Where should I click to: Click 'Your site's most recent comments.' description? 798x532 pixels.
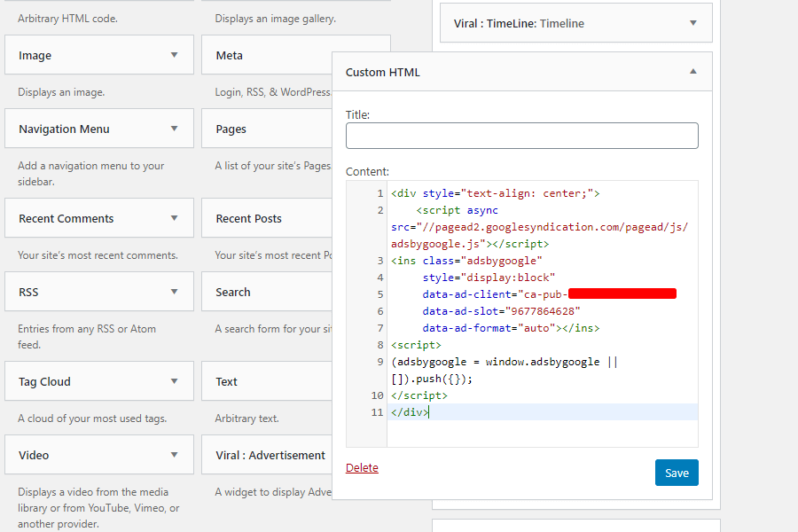click(98, 255)
